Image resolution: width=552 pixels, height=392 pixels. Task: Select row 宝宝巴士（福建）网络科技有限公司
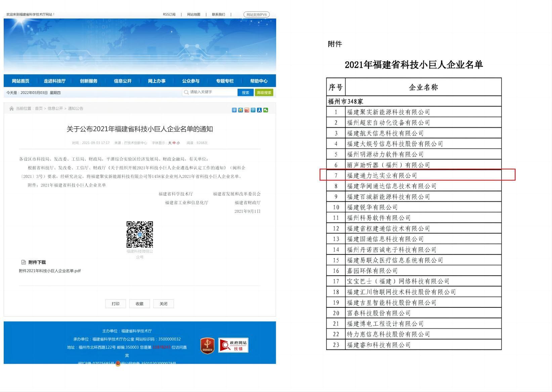tap(414, 281)
